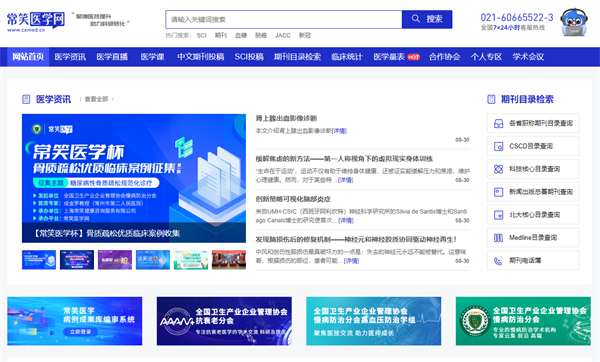Select hot search keyword SCI
The image size is (600, 362).
coord(201,36)
